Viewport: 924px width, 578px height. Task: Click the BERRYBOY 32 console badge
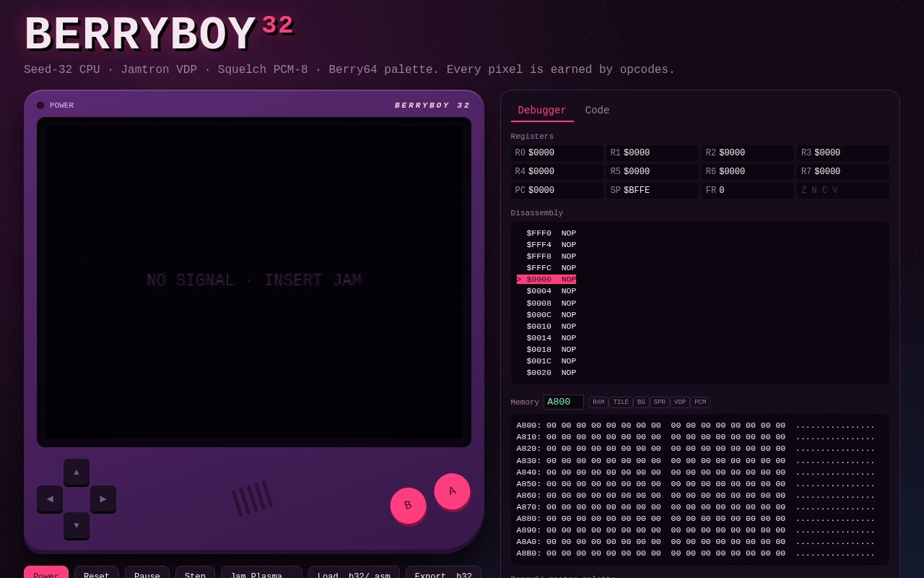[432, 105]
